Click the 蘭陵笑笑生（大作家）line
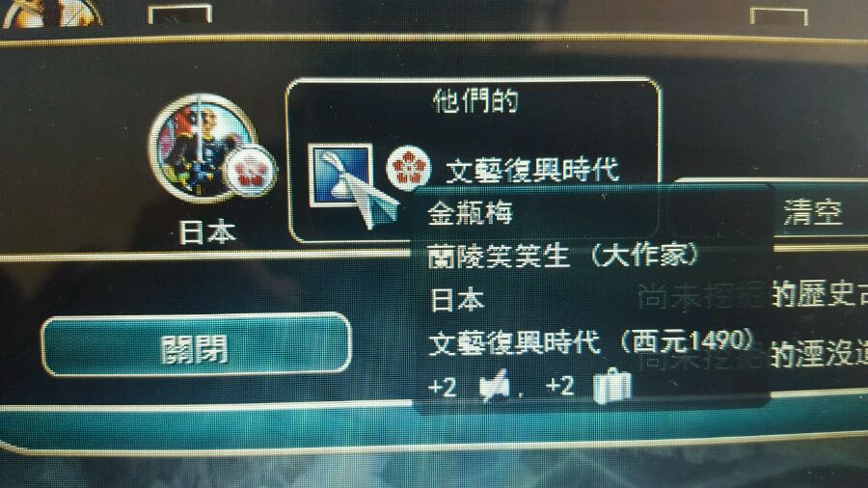 tap(563, 256)
